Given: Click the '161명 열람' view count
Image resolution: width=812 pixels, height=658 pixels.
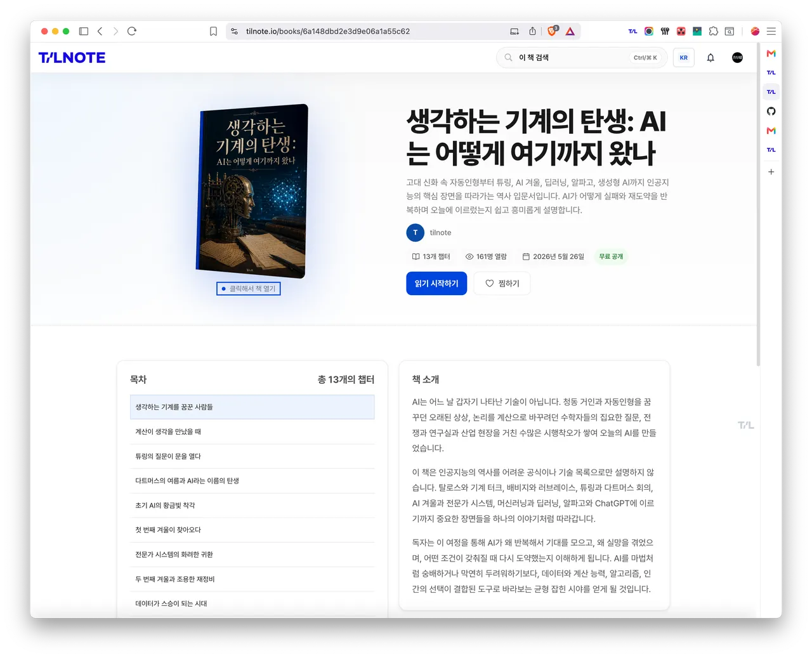Looking at the screenshot, I should pos(486,256).
